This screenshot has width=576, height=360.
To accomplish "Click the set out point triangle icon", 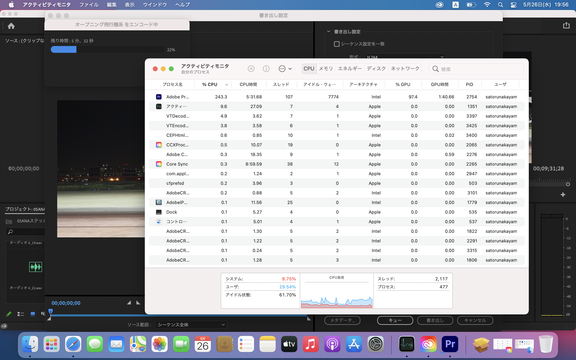I will 138,303.
